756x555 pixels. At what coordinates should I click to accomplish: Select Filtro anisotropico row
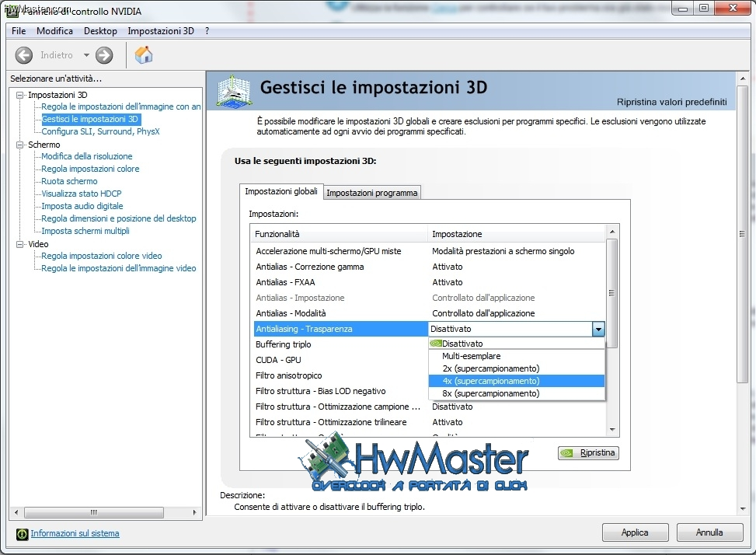(340, 375)
